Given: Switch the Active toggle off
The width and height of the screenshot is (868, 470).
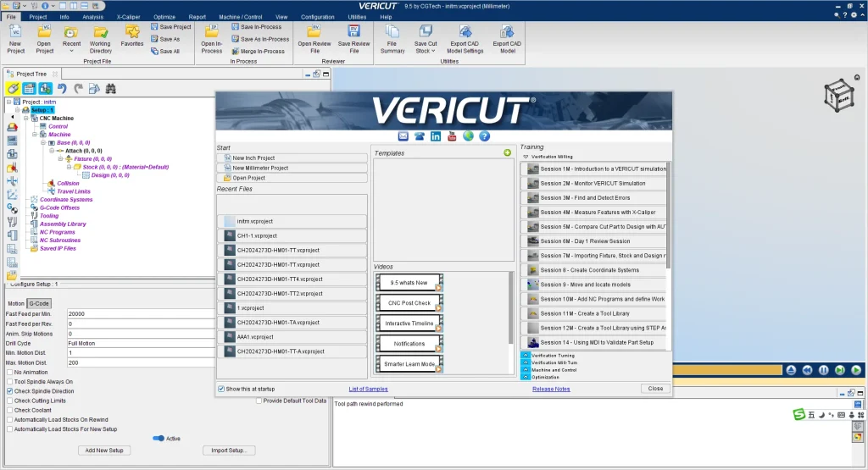Looking at the screenshot, I should (159, 438).
